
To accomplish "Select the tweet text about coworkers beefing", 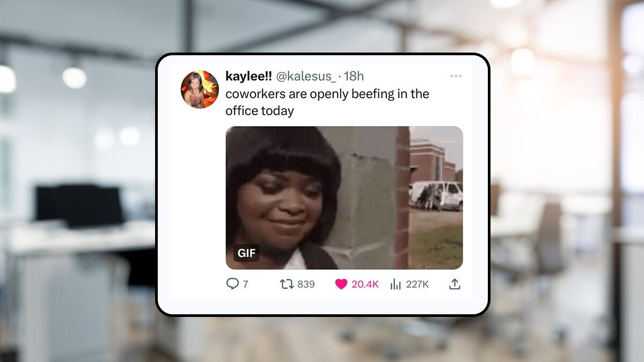I will click(x=327, y=102).
